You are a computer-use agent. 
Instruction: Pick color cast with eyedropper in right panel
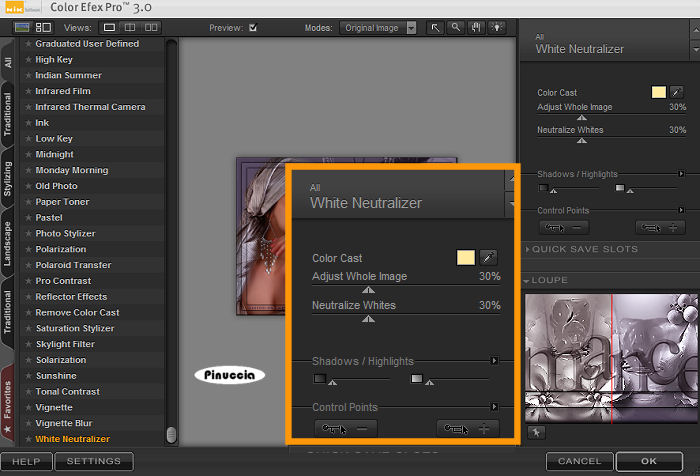point(677,92)
